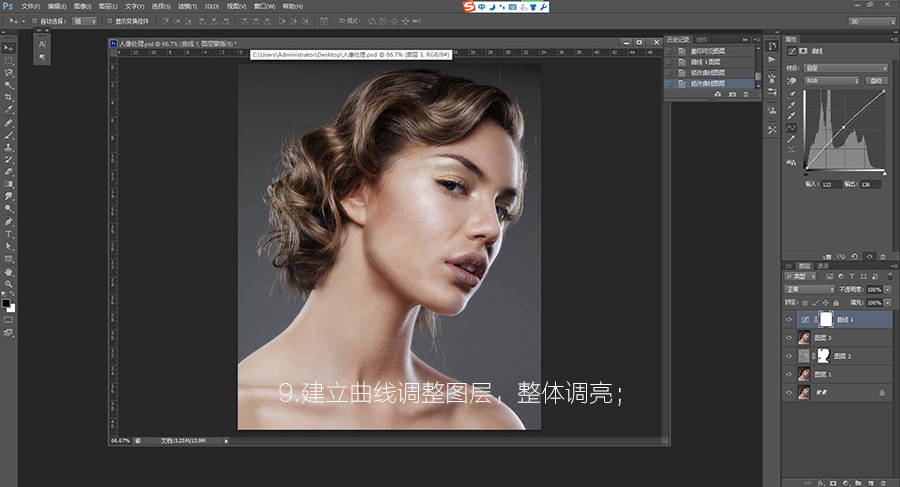Activate the Zoom magnifier tool
This screenshot has width=900, height=487.
pos(9,283)
